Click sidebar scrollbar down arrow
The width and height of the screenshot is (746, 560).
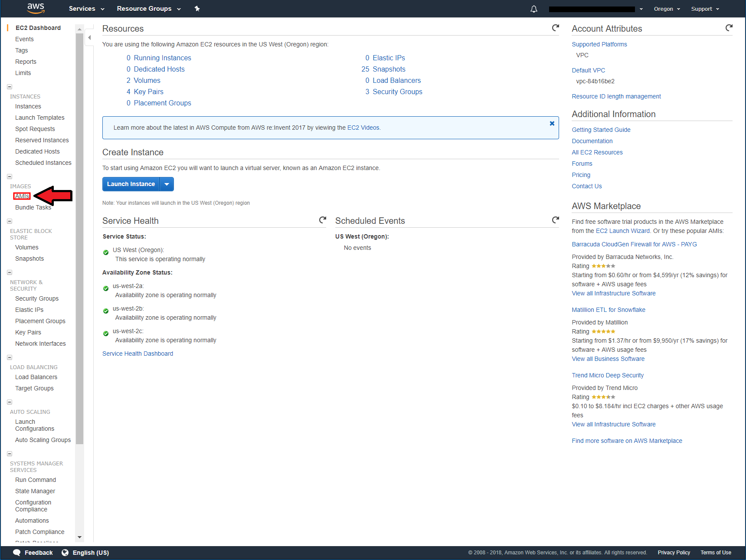tap(79, 537)
